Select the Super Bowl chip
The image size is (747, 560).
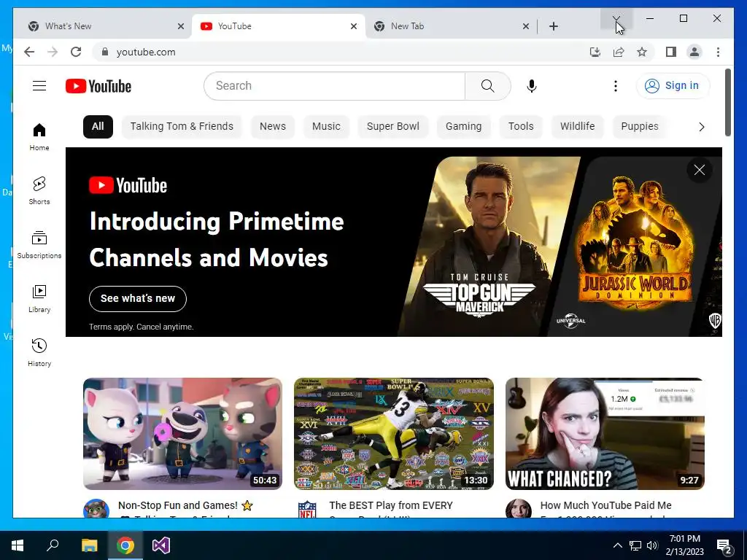(x=393, y=127)
